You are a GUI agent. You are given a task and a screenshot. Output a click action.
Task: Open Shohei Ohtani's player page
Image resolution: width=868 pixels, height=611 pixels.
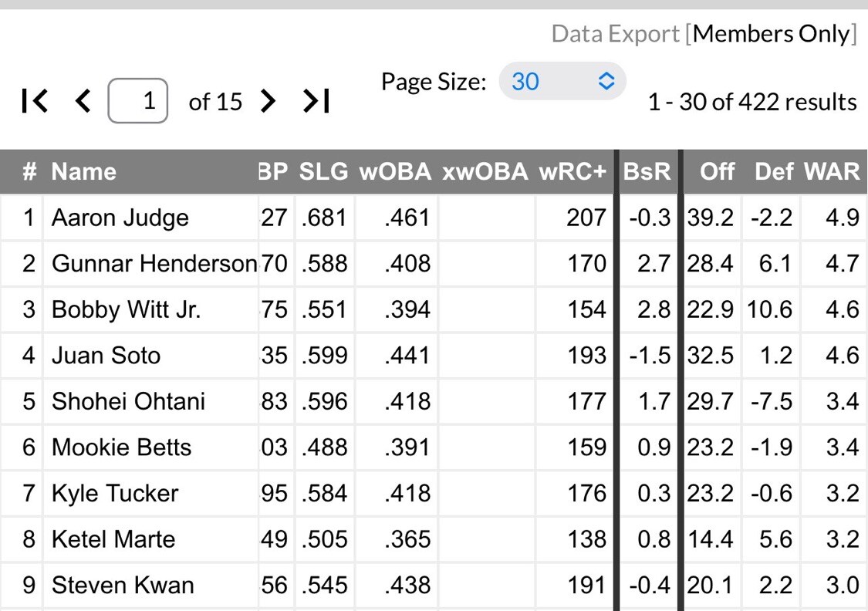point(128,401)
